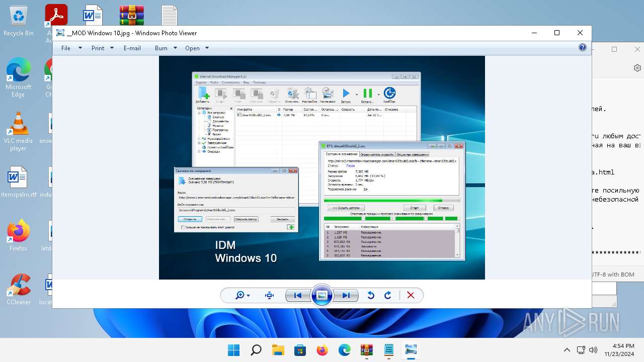Skip to the next photo
Image resolution: width=644 pixels, height=362 pixels.
click(x=346, y=296)
